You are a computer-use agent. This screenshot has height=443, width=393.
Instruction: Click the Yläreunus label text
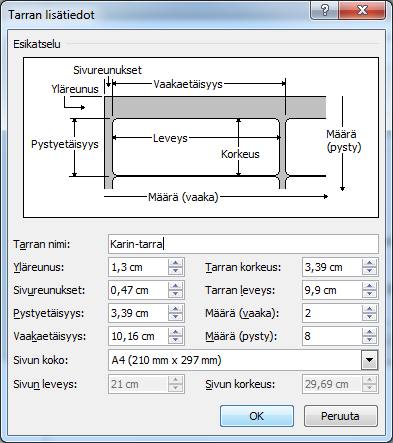(39, 267)
